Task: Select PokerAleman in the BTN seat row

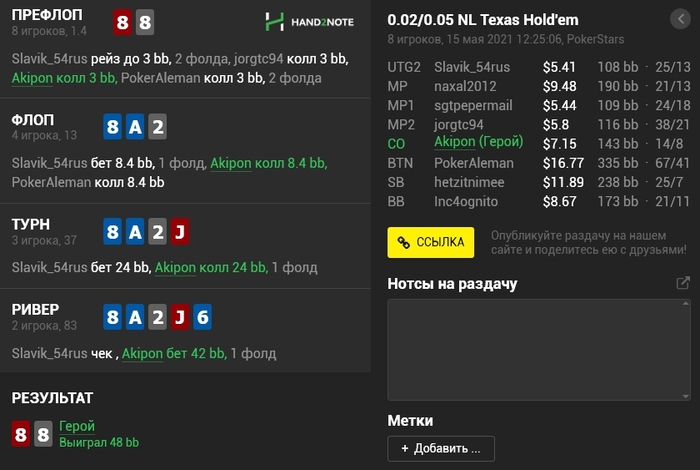Action: tap(474, 161)
